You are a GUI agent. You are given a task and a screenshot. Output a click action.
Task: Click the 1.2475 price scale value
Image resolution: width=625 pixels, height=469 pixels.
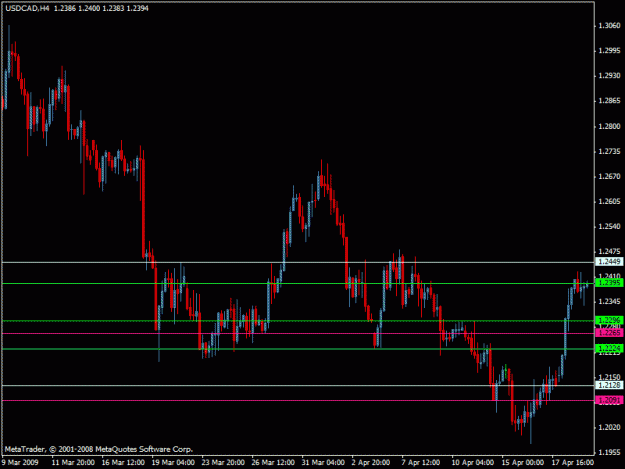609,251
